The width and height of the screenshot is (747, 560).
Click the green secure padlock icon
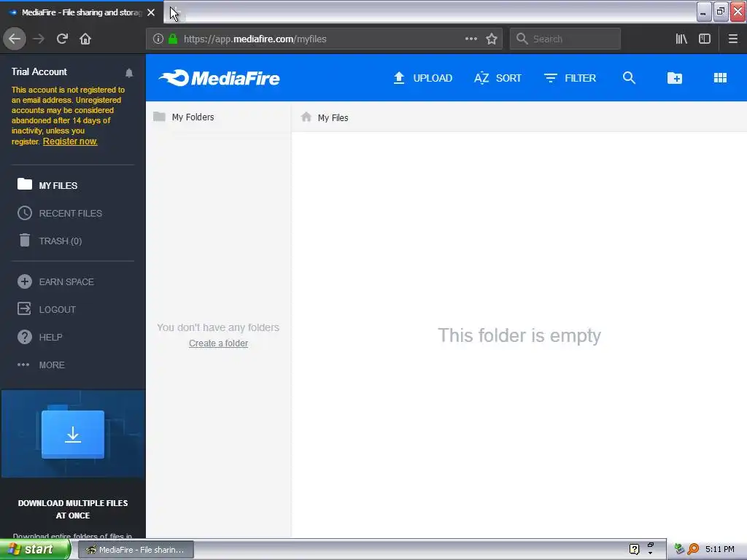click(x=173, y=39)
